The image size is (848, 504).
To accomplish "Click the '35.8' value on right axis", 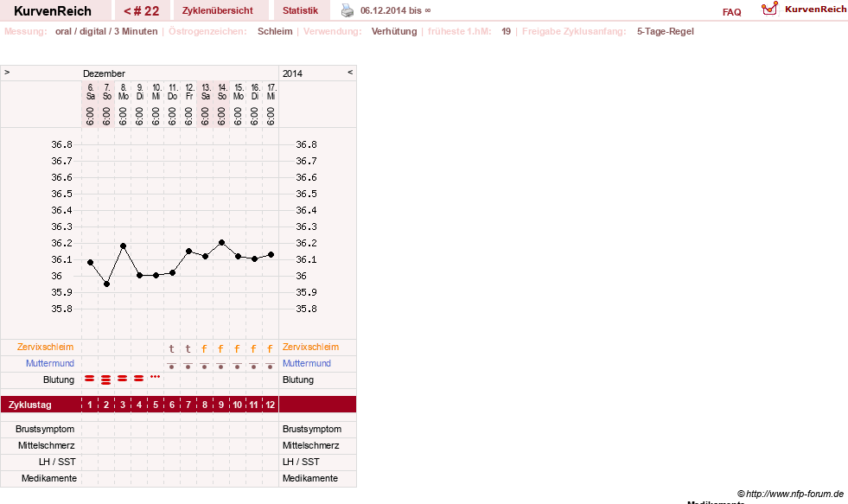I will pyautogui.click(x=306, y=309).
